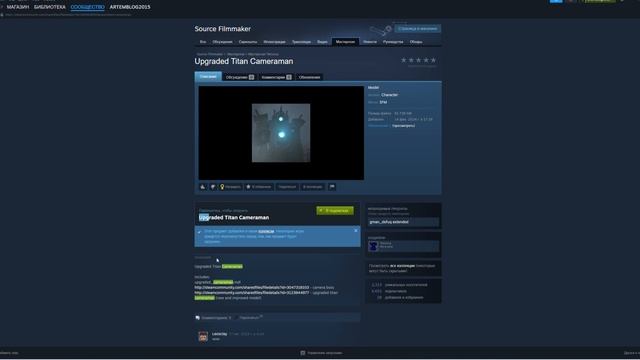Screen dimensions: 640x360
Task: Click the report flag icon
Action: pyautogui.click(x=332, y=187)
